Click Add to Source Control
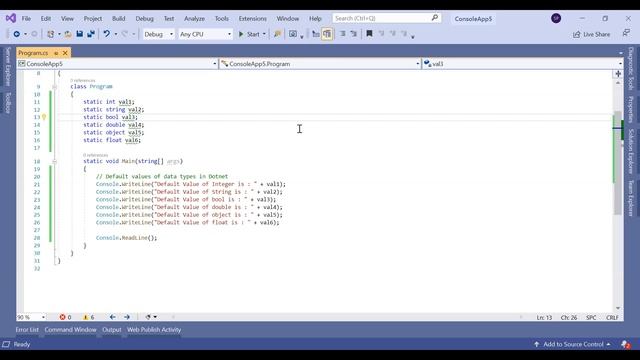640x360 pixels. [572, 344]
